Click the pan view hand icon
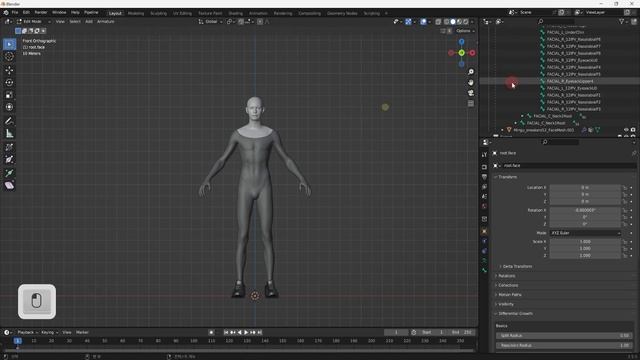 click(471, 82)
